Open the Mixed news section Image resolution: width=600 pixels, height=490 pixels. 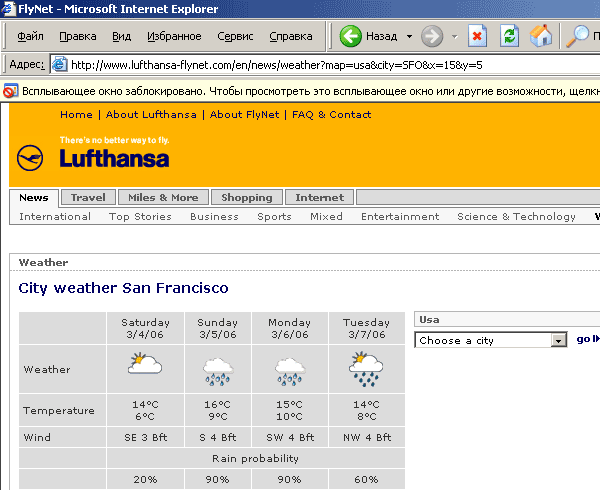[326, 217]
